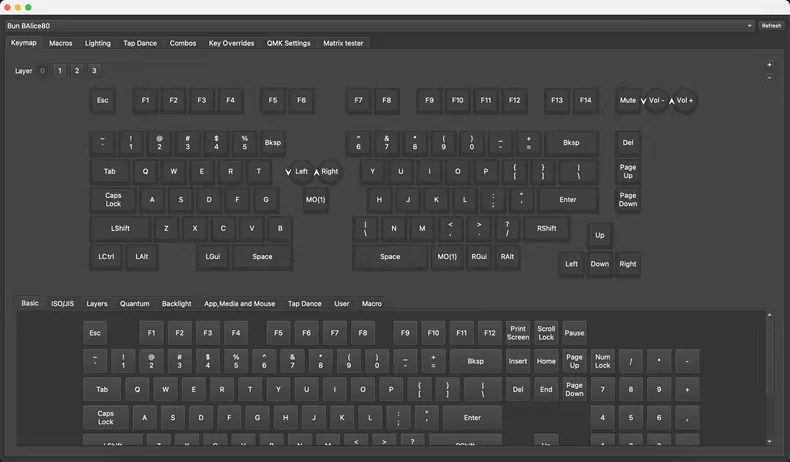Image resolution: width=790 pixels, height=462 pixels.
Task: Select the round Left encoder key
Action: coord(301,171)
